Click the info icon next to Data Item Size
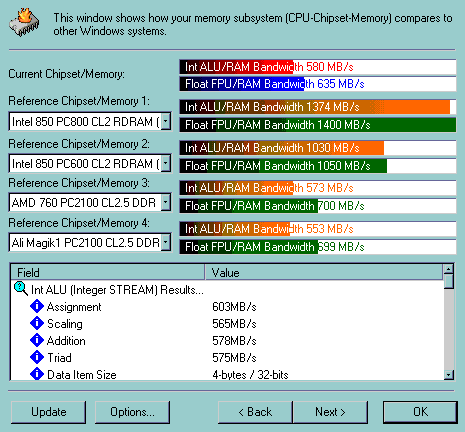The image size is (465, 432). pyautogui.click(x=37, y=374)
